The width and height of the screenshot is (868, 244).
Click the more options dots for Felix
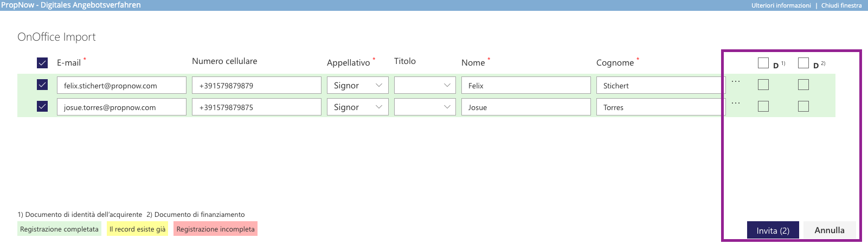point(735,81)
